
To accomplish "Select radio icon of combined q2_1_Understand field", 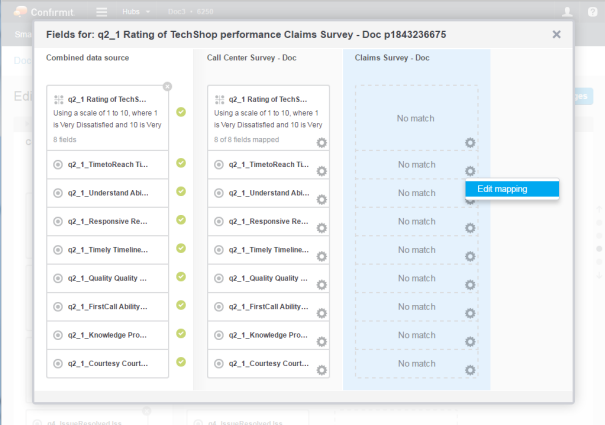I will coord(58,193).
